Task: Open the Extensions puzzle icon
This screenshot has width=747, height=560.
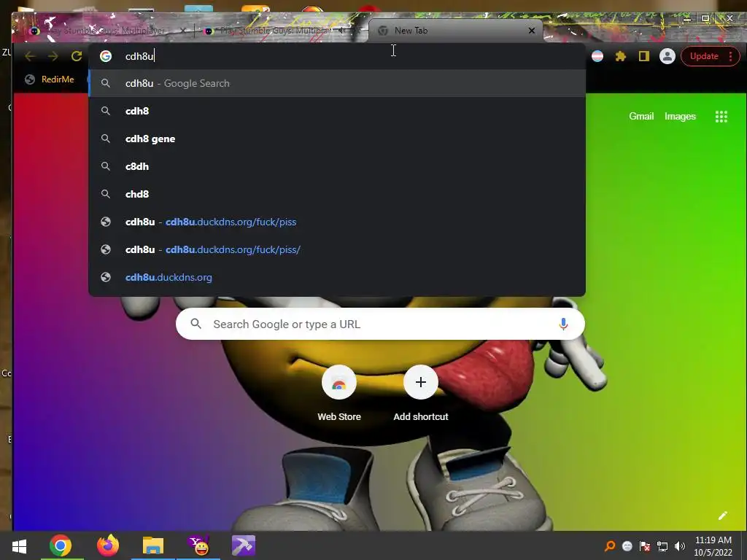Action: click(x=621, y=56)
